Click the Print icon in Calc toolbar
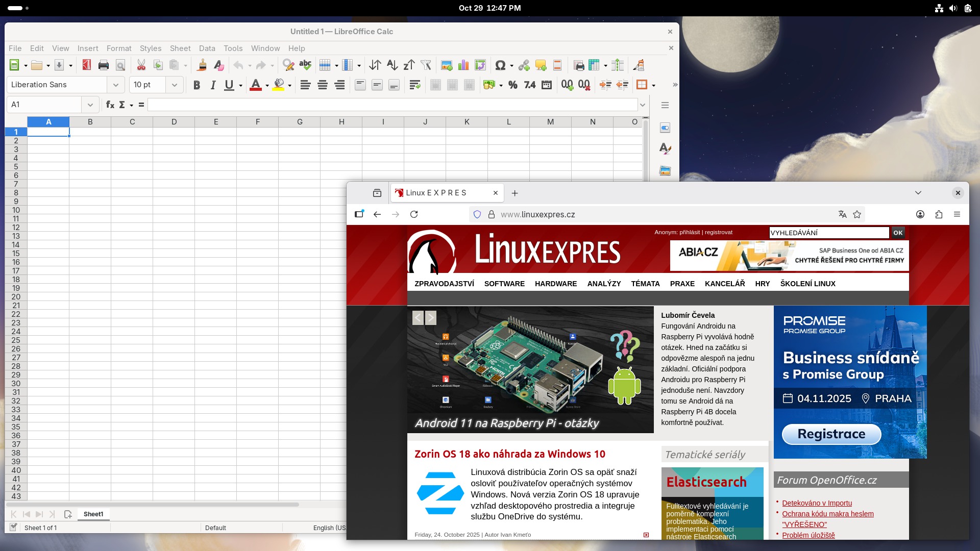Viewport: 980px width, 551px height. click(x=104, y=65)
